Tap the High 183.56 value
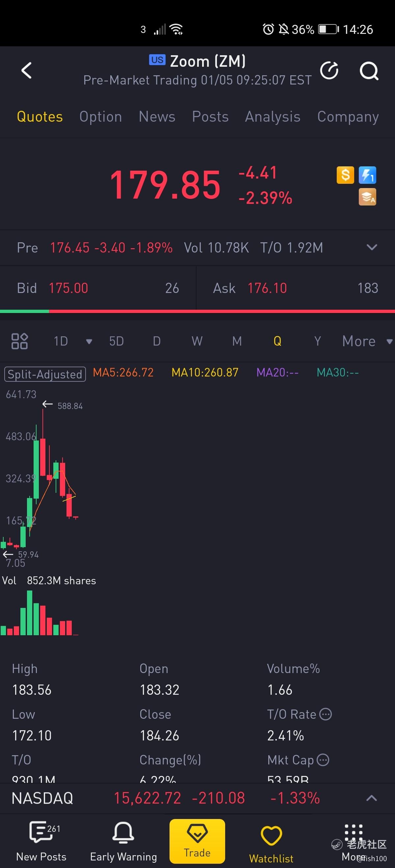395x868 pixels. coord(32,690)
